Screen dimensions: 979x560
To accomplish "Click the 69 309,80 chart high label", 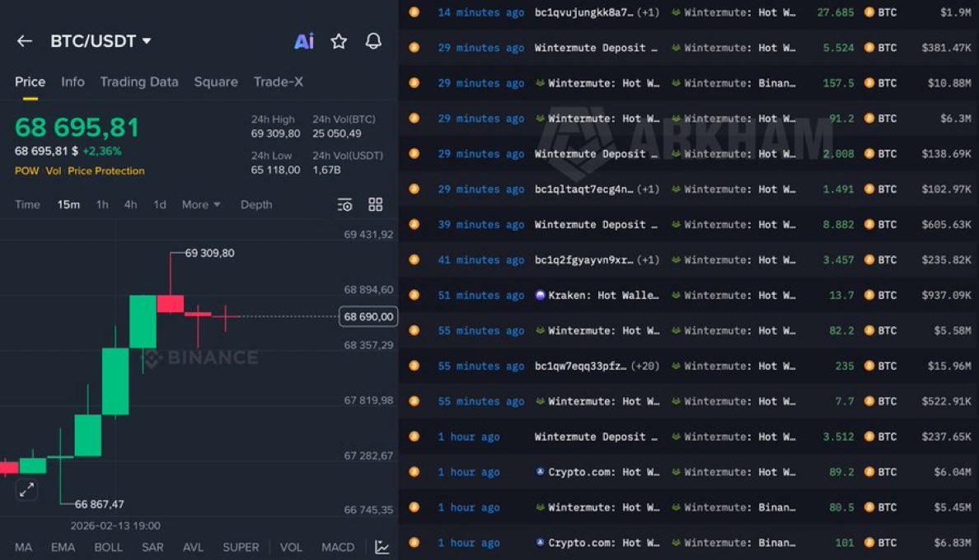I will [x=210, y=253].
